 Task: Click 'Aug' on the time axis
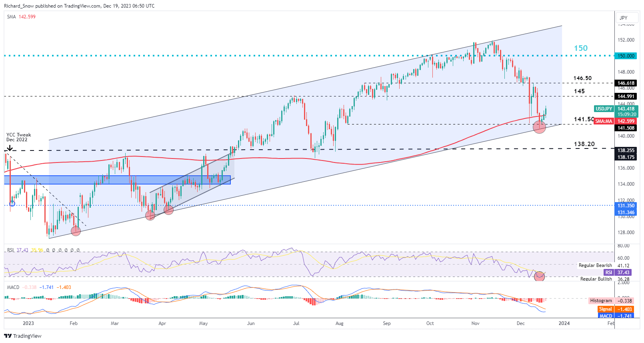[x=340, y=323]
